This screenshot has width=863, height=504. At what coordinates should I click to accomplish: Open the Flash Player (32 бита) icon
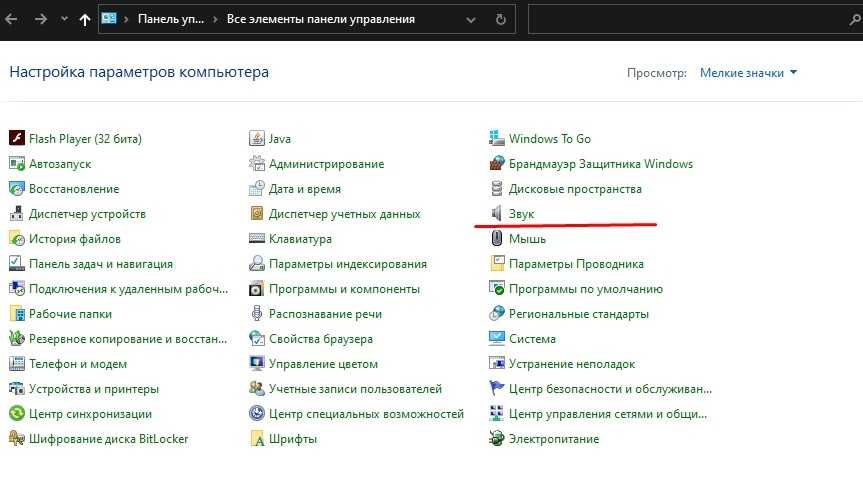click(x=17, y=139)
